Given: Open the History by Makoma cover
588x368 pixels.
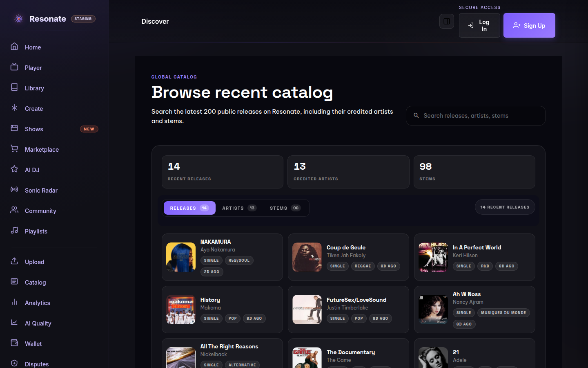Looking at the screenshot, I should click(x=181, y=310).
